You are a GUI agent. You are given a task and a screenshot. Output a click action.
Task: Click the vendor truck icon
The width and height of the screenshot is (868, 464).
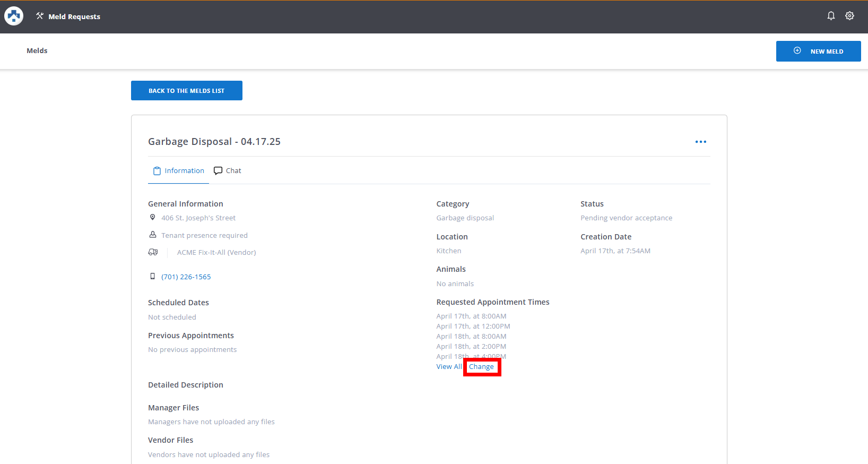[153, 252]
